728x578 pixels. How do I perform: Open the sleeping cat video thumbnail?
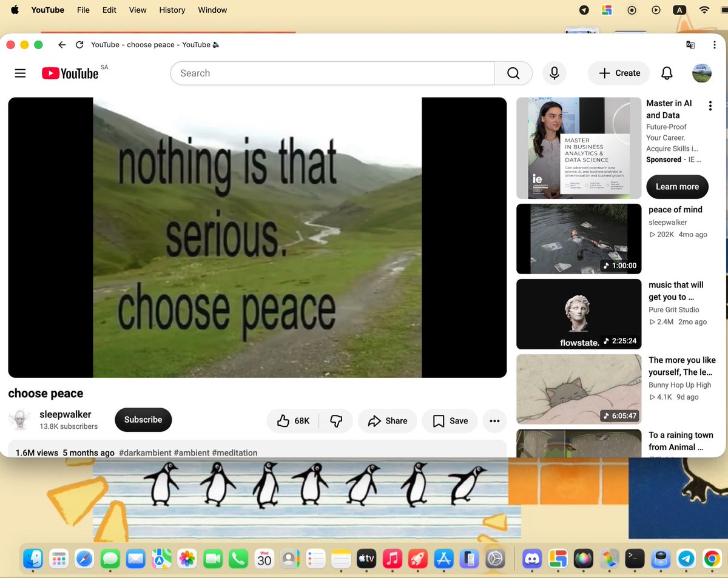tap(579, 389)
